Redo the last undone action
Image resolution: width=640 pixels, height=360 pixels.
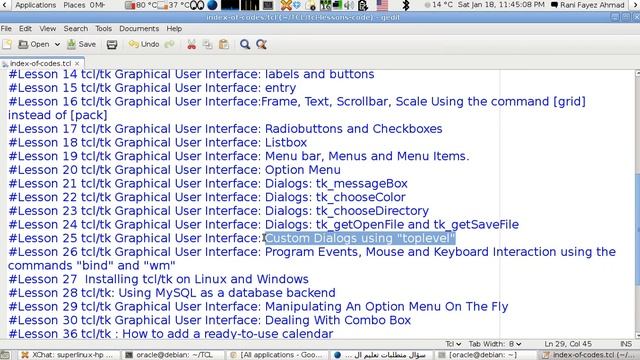[169, 44]
